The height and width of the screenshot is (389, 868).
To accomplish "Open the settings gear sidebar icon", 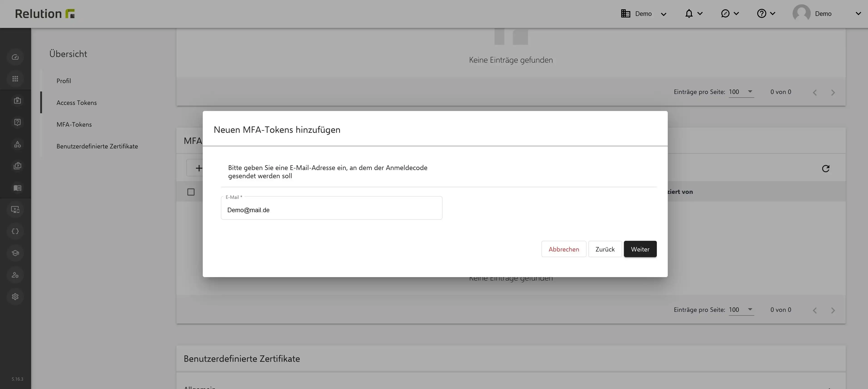I will point(15,297).
